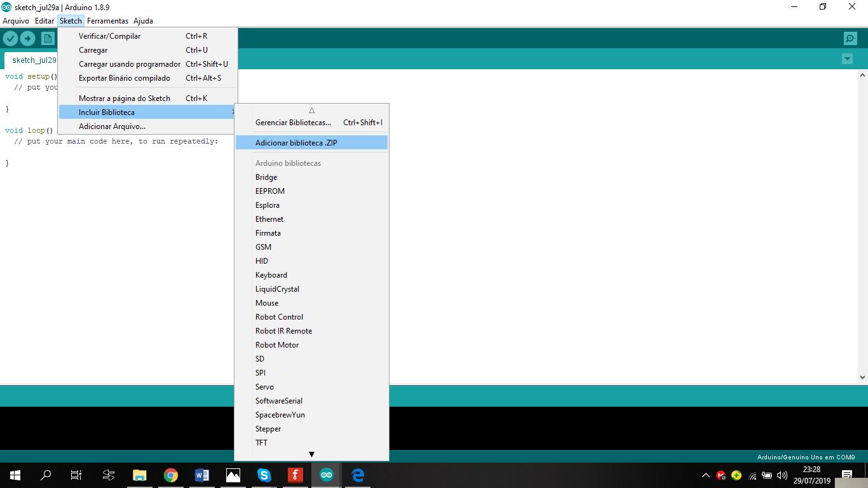Open the Editar menu
This screenshot has height=488, width=868.
pyautogui.click(x=44, y=21)
